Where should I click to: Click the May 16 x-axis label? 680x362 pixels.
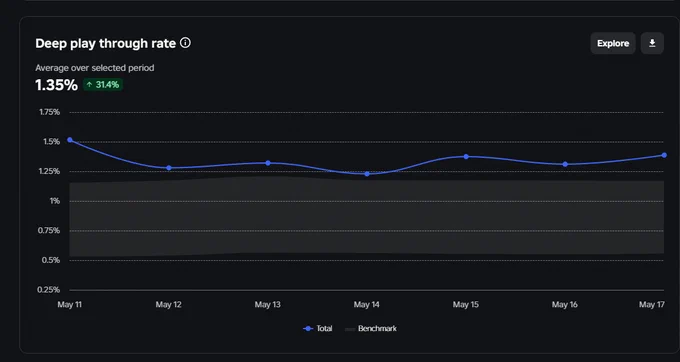565,305
